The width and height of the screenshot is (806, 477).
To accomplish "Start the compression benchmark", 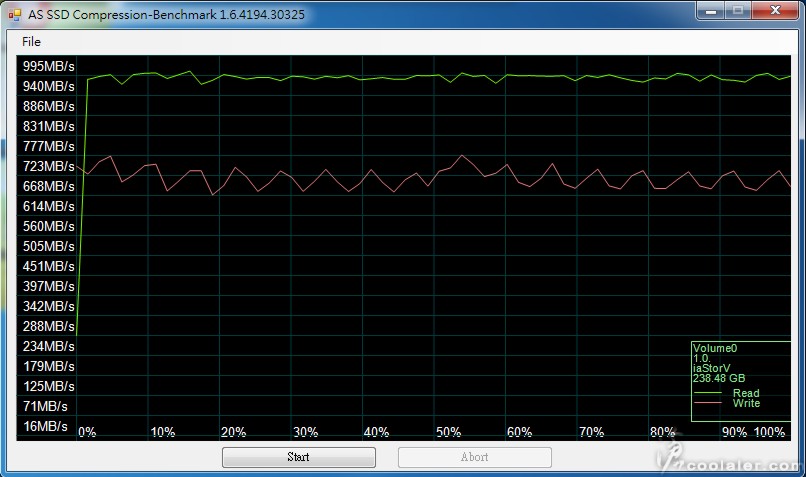I will pyautogui.click(x=299, y=457).
